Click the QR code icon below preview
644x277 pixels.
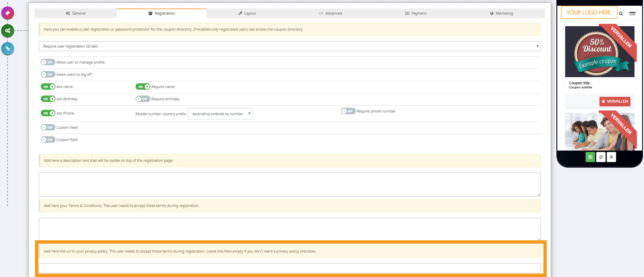tap(611, 157)
